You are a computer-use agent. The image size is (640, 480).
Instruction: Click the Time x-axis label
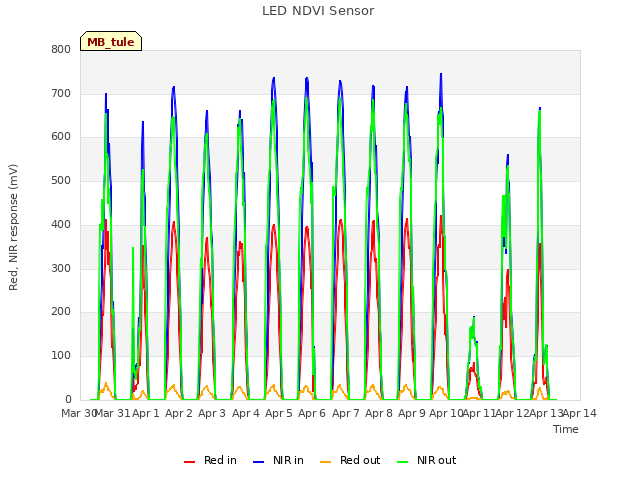pos(566,429)
